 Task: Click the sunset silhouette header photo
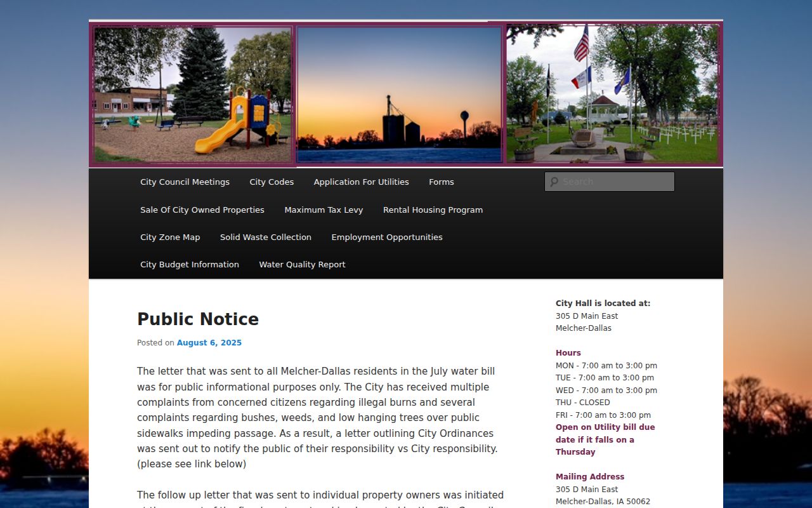click(x=400, y=94)
